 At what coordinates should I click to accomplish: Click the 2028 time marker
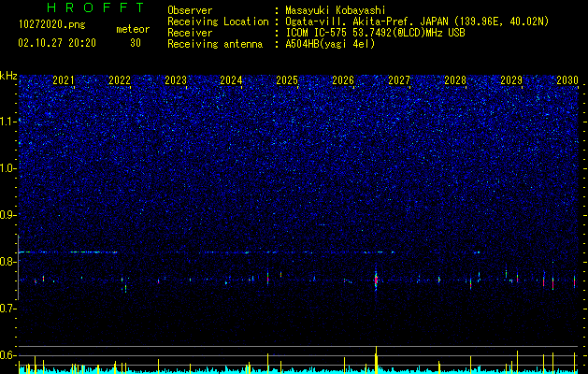[x=455, y=80]
